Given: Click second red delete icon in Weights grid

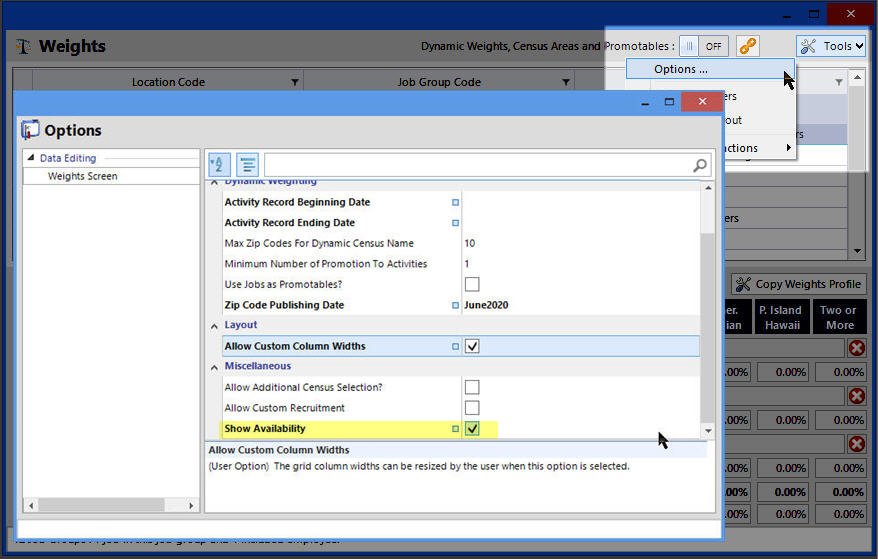Looking at the screenshot, I should coord(856,396).
